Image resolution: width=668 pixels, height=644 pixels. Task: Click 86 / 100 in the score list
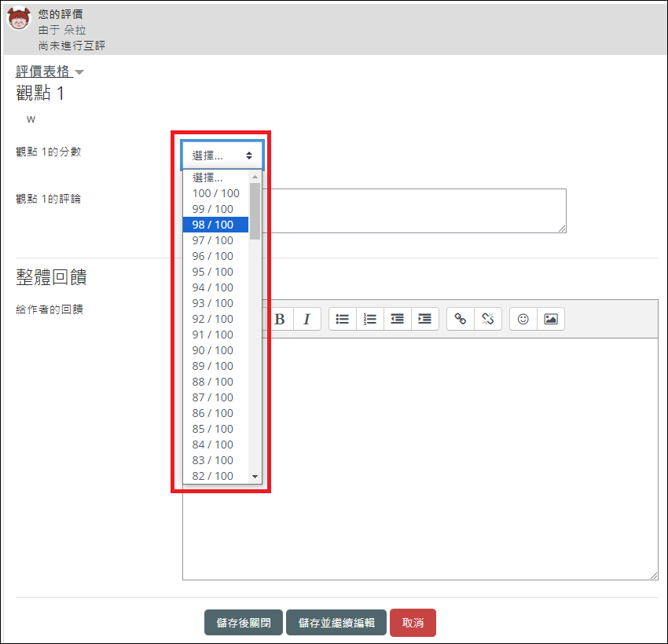coord(215,414)
